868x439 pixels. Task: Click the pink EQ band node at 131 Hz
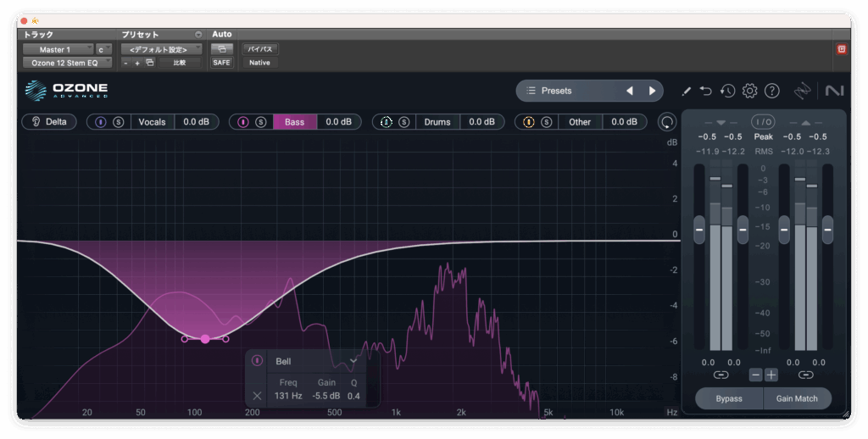[204, 339]
